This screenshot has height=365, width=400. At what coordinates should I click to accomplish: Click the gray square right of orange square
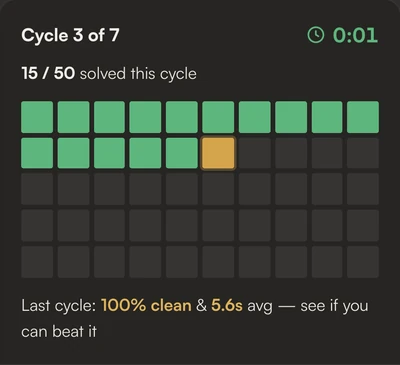coord(255,153)
